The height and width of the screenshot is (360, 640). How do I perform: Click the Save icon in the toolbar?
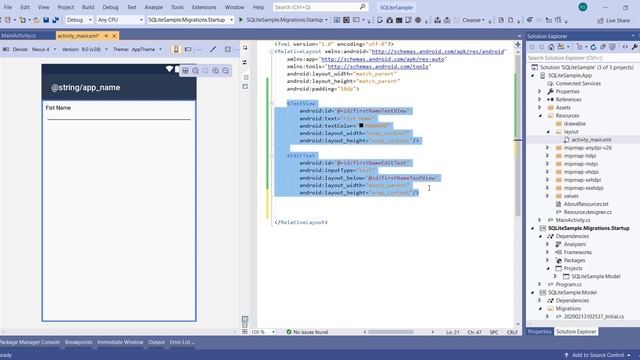46,20
